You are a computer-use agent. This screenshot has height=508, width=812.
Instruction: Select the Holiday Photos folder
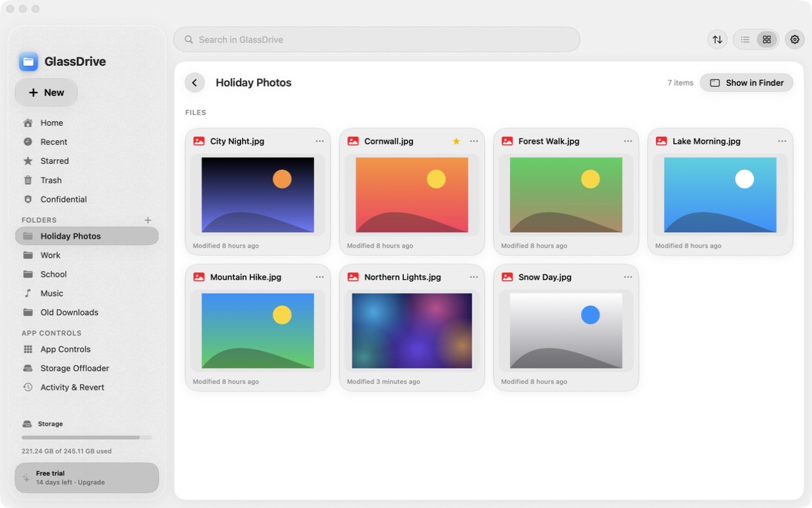(87, 236)
